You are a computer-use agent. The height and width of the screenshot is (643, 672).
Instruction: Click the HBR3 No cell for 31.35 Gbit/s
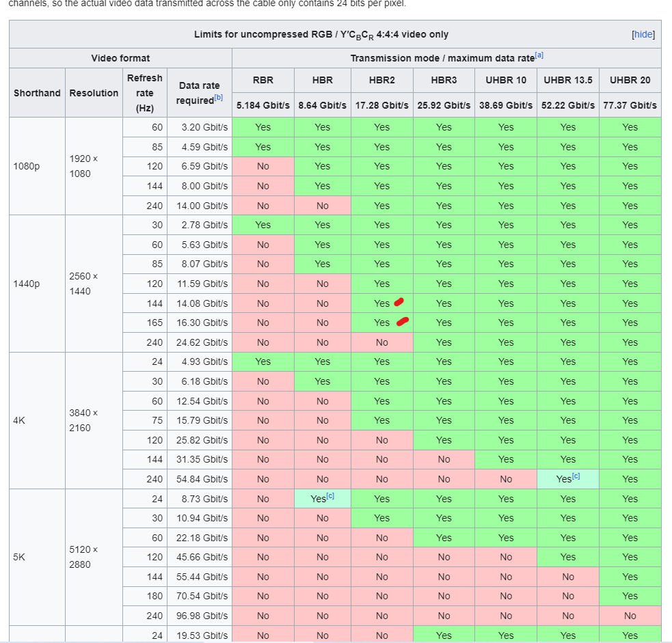(x=444, y=459)
